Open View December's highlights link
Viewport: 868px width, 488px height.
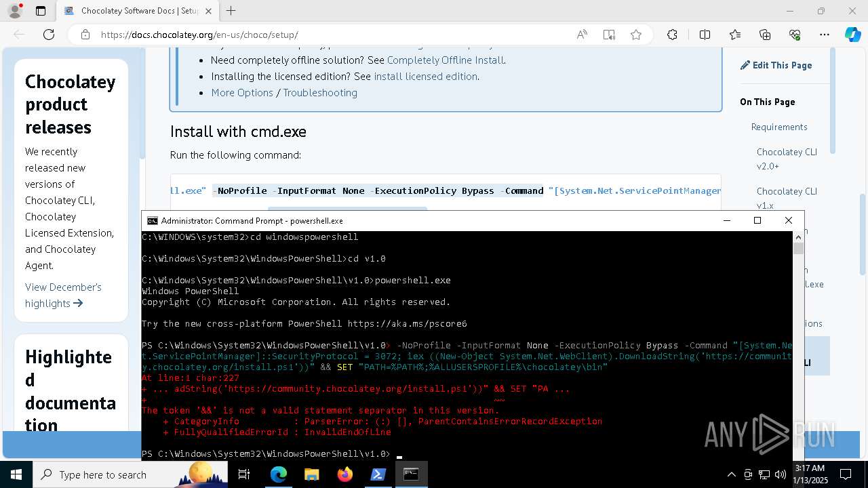point(63,295)
